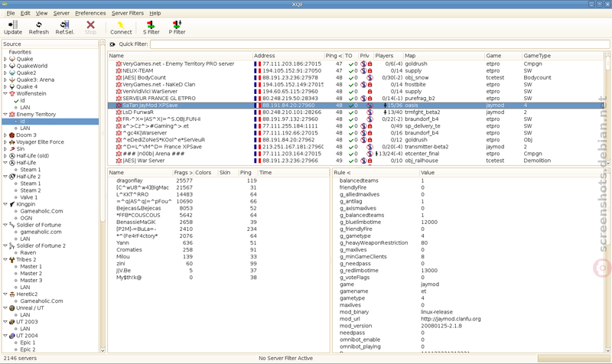Click the Quick Filter input field

379,44
